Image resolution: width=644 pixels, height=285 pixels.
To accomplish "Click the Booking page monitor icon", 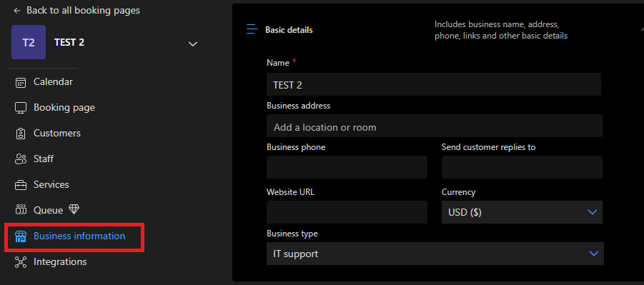I will click(x=21, y=108).
